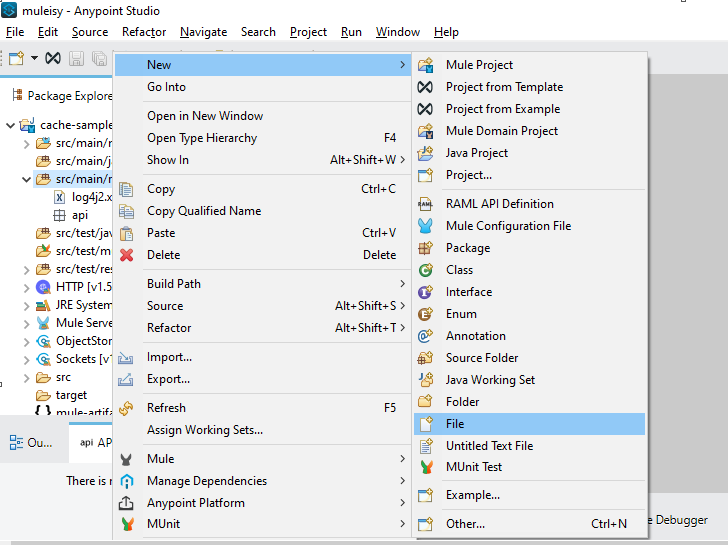Open the Help menu
This screenshot has width=728, height=545.
(446, 32)
